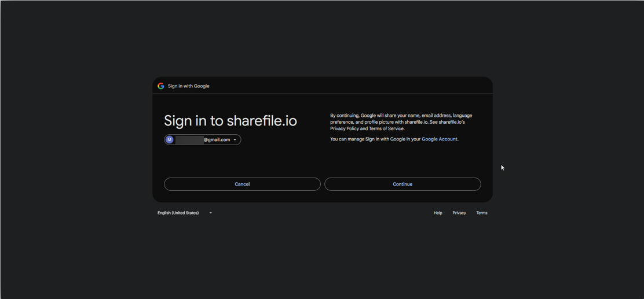Image resolution: width=644 pixels, height=299 pixels.
Task: Open the Help link
Action: point(438,213)
